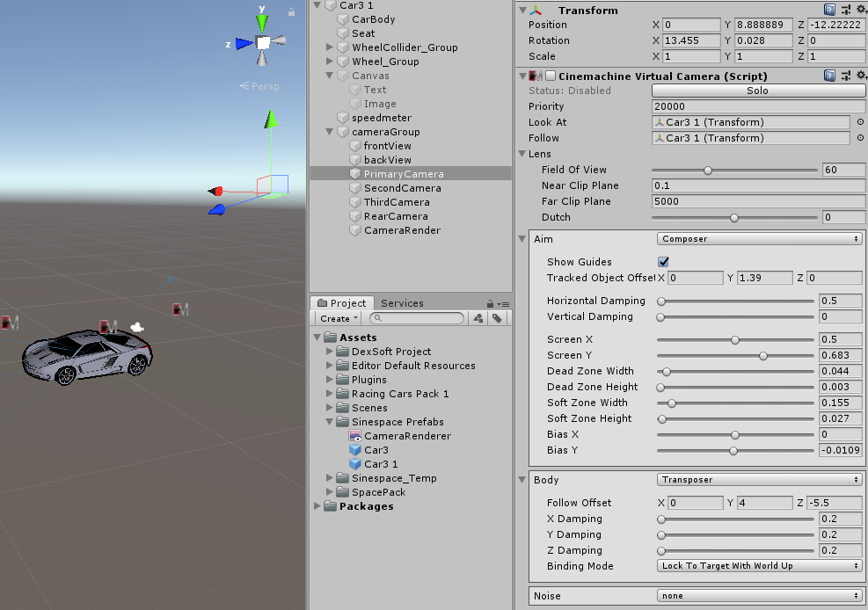The width and height of the screenshot is (868, 610).
Task: Click the Cinemachine gizmo right of car
Action: 180,309
